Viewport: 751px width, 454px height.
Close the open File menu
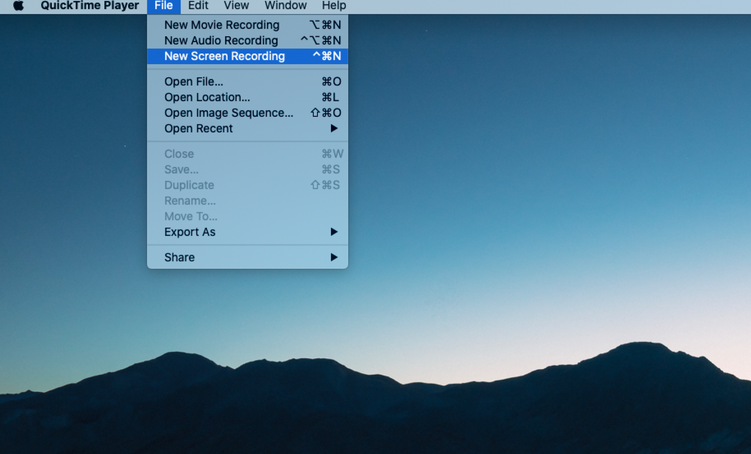click(x=163, y=6)
